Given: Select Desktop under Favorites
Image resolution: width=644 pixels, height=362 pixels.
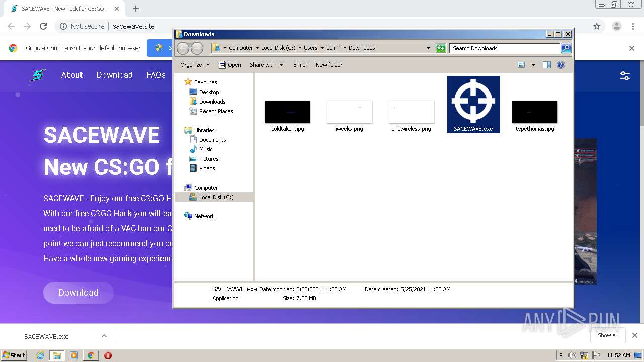Looking at the screenshot, I should (209, 92).
